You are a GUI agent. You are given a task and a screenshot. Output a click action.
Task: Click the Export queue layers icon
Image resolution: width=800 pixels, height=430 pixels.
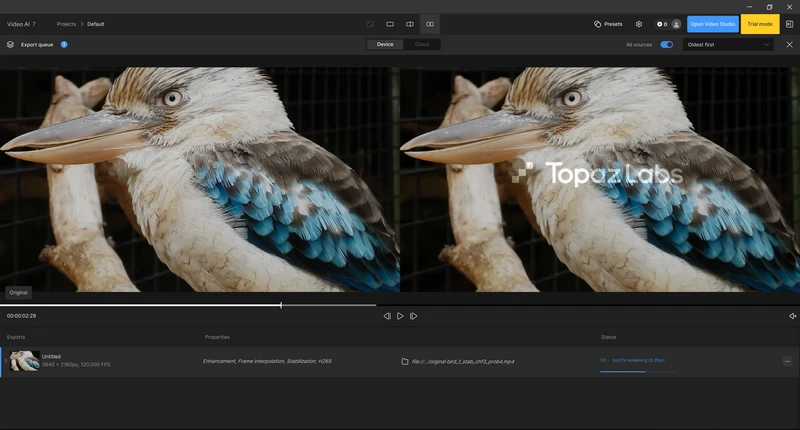tap(10, 44)
